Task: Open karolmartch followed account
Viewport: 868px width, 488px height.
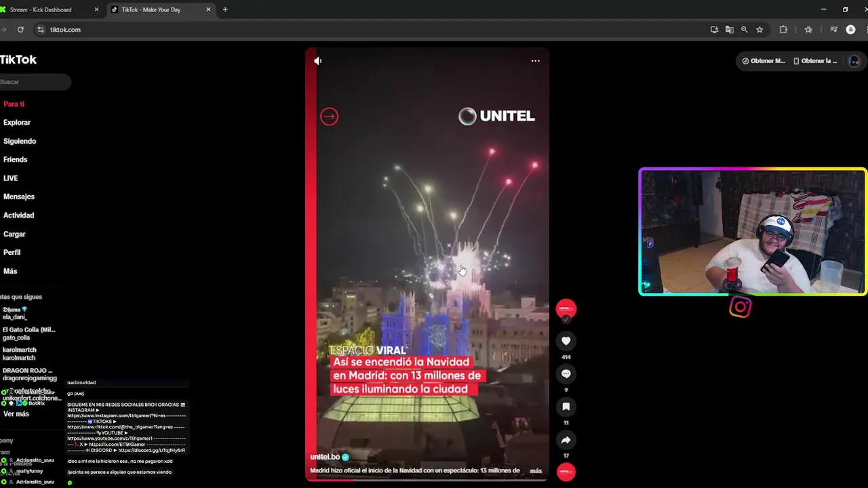Action: click(x=19, y=354)
